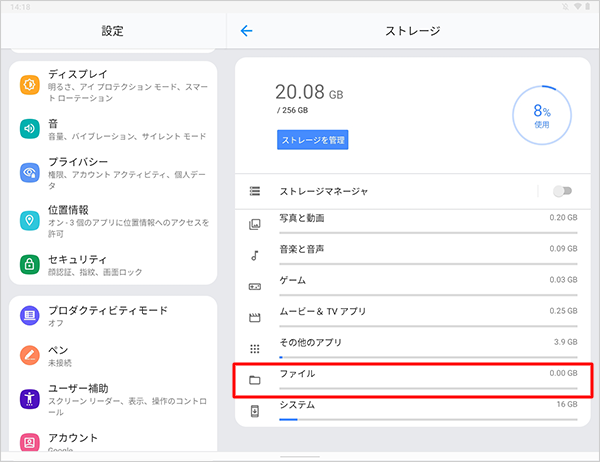This screenshot has height=462, width=600.
Task: Toggle the storage manager switch
Action: [x=562, y=191]
